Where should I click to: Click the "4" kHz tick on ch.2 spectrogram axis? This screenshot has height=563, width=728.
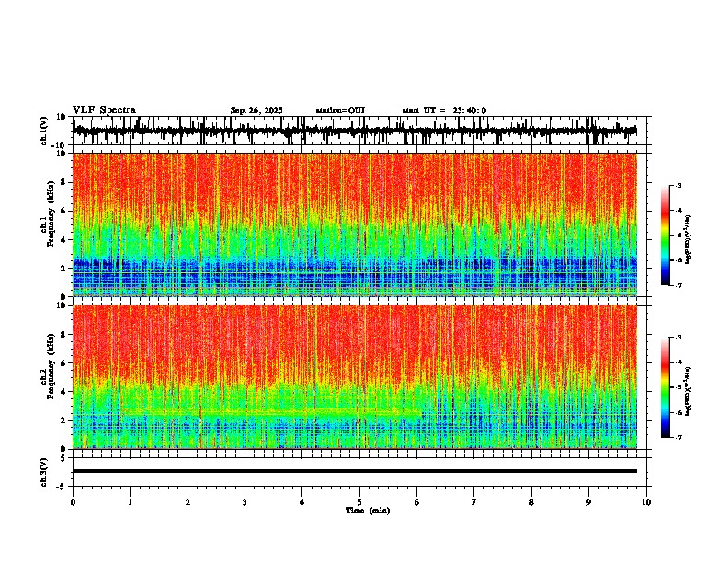click(x=64, y=392)
